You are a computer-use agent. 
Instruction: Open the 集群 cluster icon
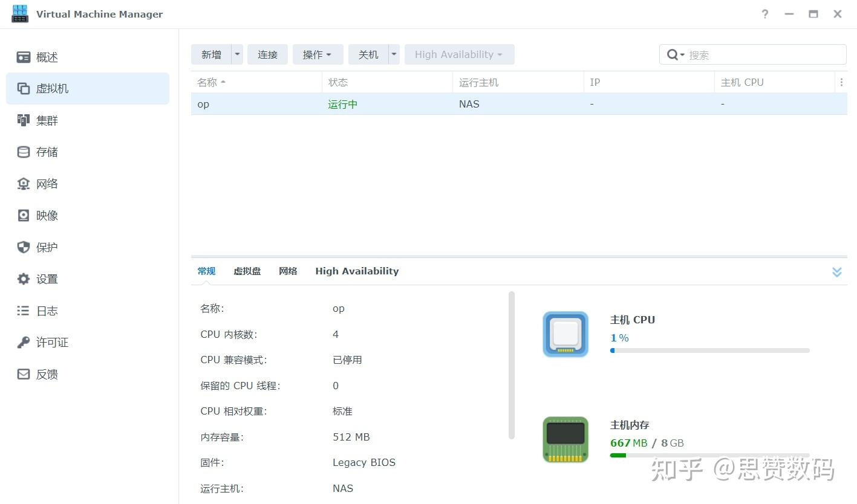[x=24, y=120]
